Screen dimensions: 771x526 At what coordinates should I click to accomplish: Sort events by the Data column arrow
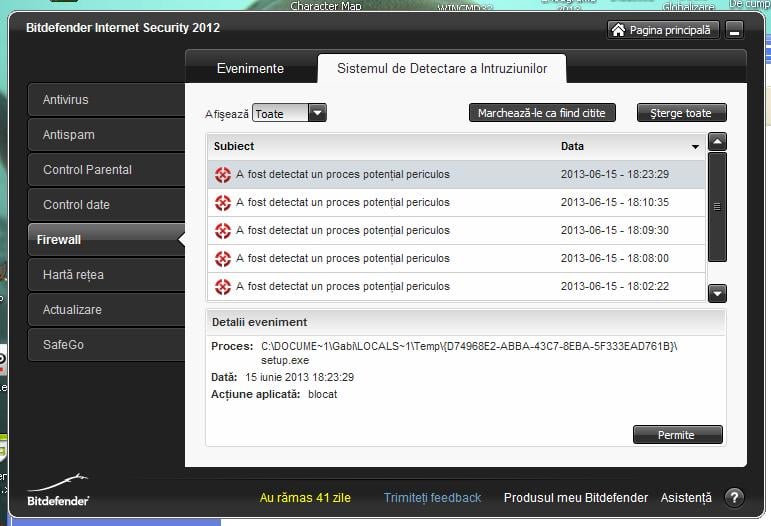(x=695, y=146)
